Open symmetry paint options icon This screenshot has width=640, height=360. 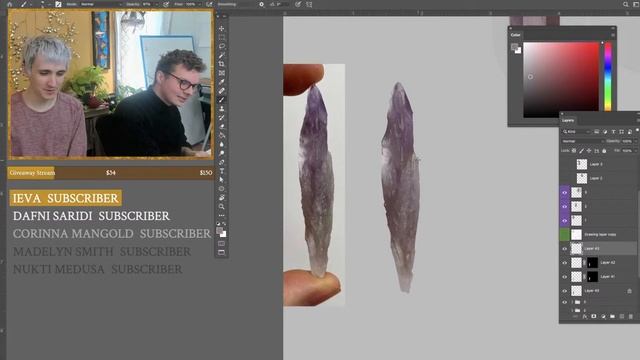pyautogui.click(x=309, y=4)
